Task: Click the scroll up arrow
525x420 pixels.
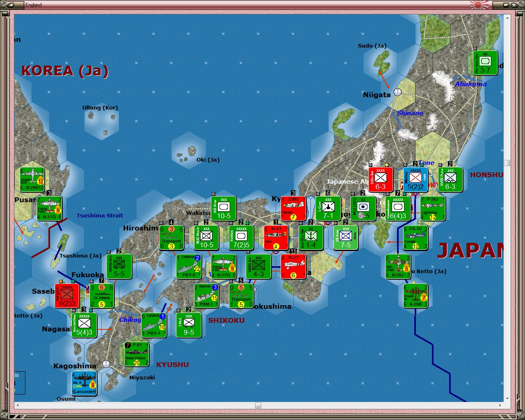Action: pyautogui.click(x=507, y=18)
